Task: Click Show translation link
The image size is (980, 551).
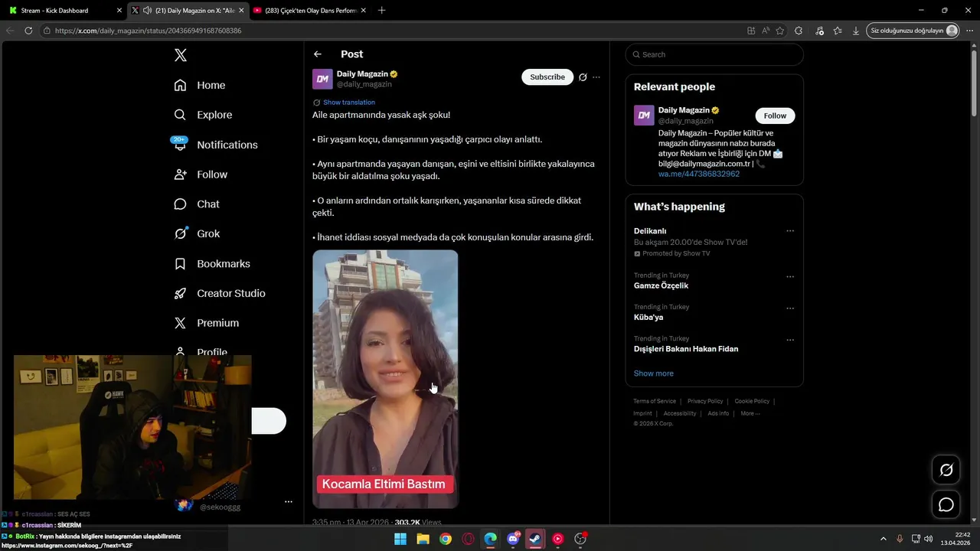Action: [x=349, y=103]
